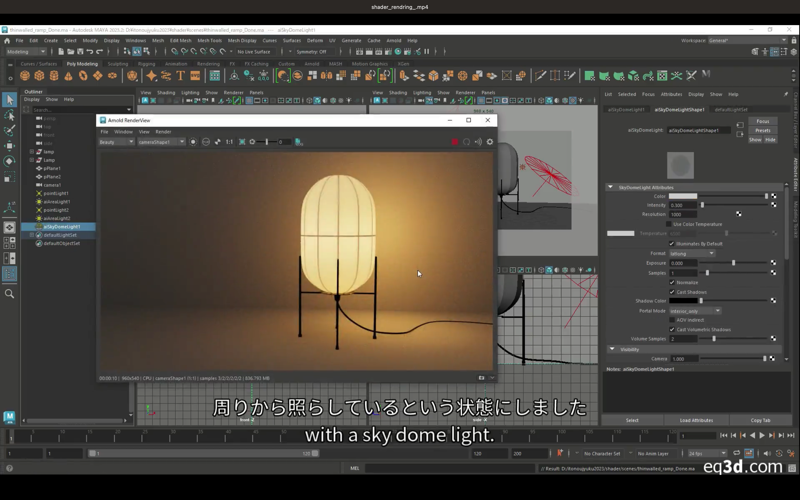Select the arrow Select tool in toolbox
The height and width of the screenshot is (500, 800).
[9, 99]
